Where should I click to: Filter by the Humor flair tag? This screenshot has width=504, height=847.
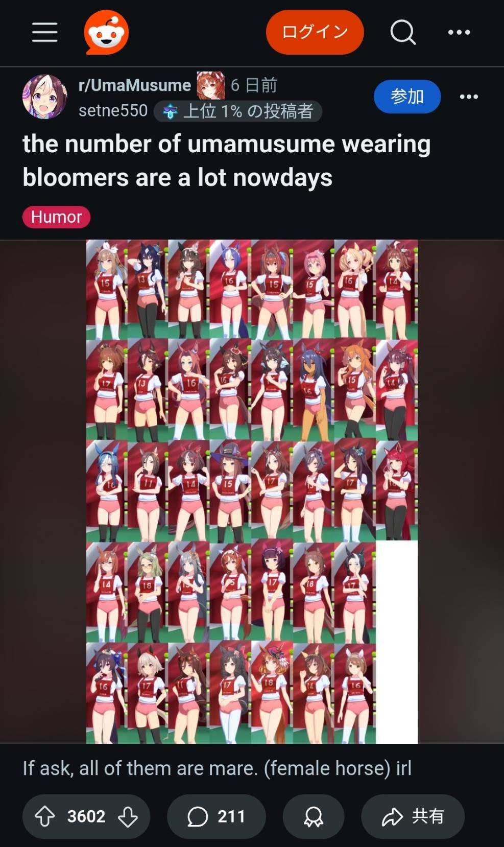[56, 217]
